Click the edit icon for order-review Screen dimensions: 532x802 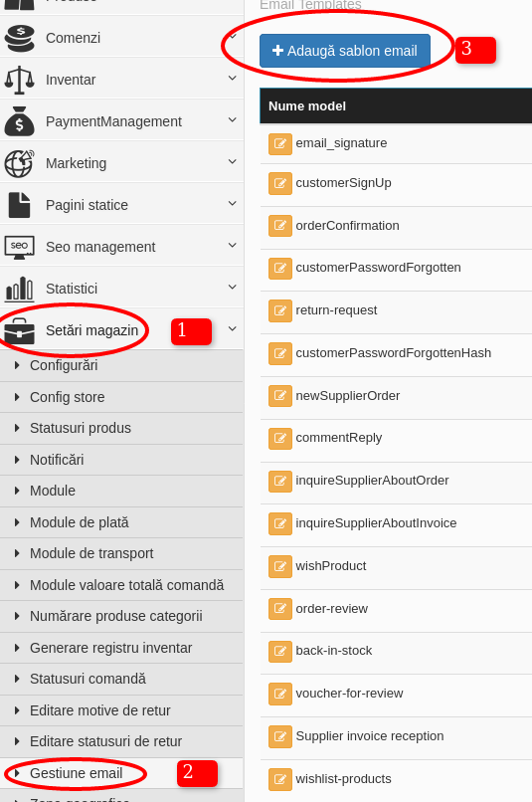[x=280, y=609]
